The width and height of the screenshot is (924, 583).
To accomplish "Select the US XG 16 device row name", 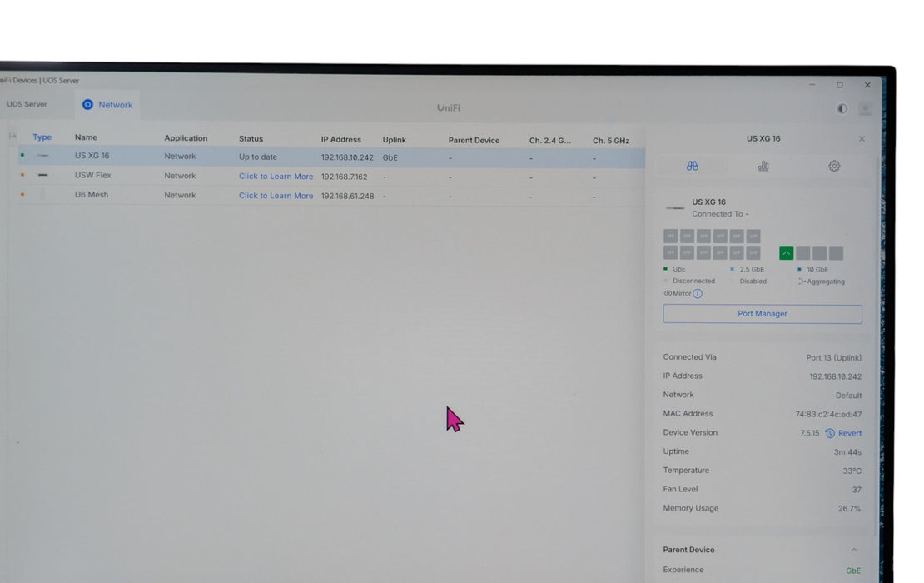I will (x=92, y=156).
